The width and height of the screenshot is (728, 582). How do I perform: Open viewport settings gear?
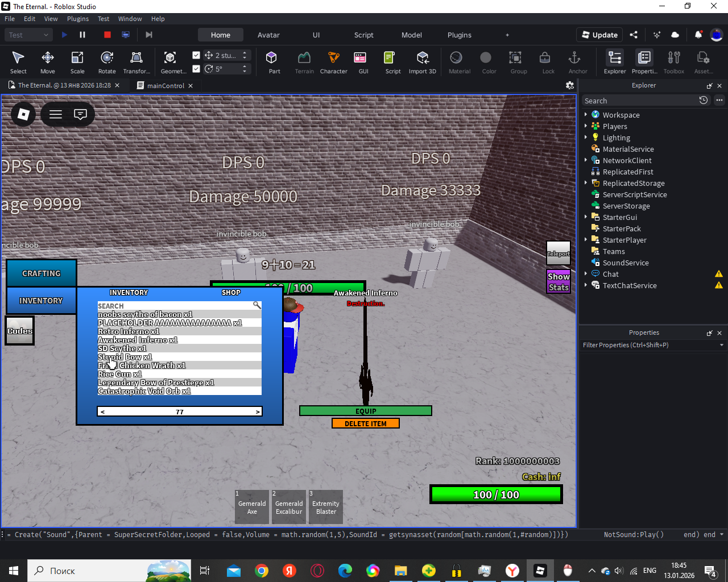[x=570, y=85]
